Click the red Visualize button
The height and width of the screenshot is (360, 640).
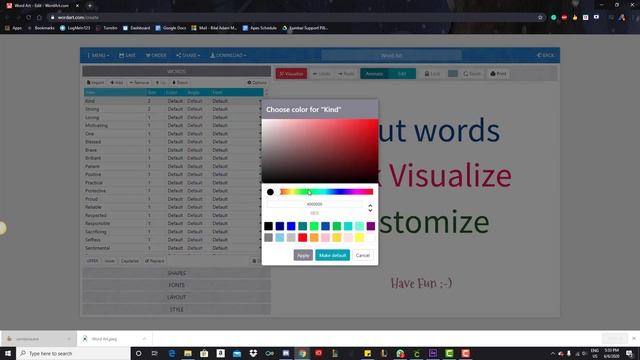(291, 74)
